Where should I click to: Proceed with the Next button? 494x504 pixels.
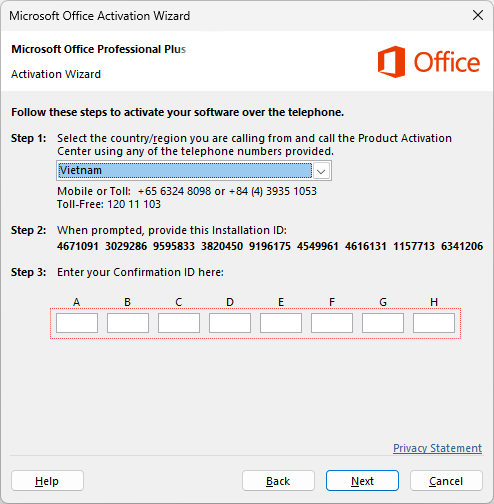click(362, 481)
